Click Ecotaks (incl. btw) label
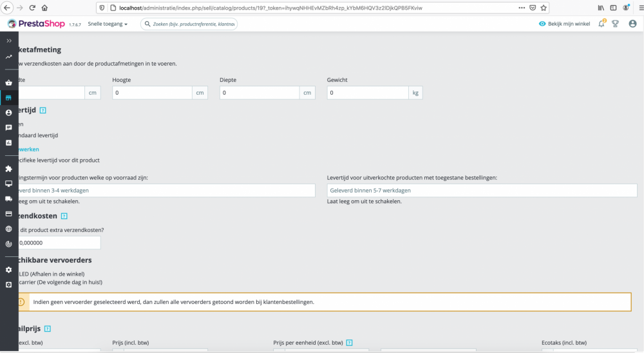 pos(564,343)
